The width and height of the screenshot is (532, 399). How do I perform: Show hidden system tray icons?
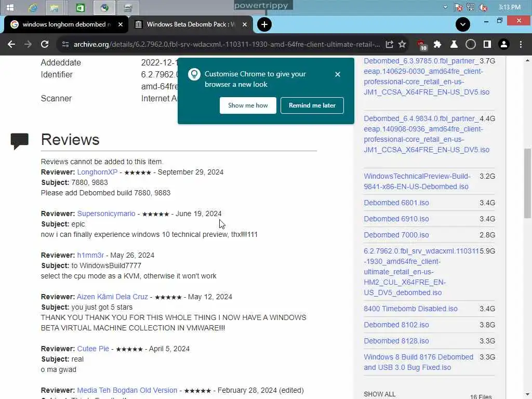pos(445,7)
